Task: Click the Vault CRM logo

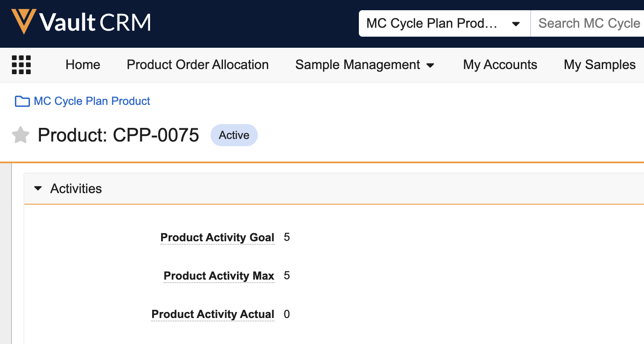Action: pyautogui.click(x=81, y=22)
